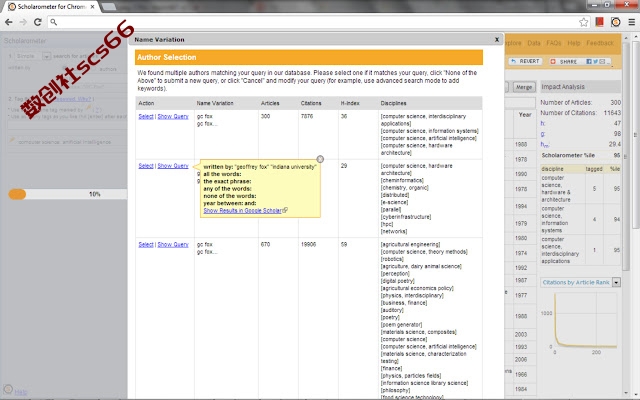640x400 pixels.
Task: Open Show Results in Google Scholar link
Action: click(242, 211)
